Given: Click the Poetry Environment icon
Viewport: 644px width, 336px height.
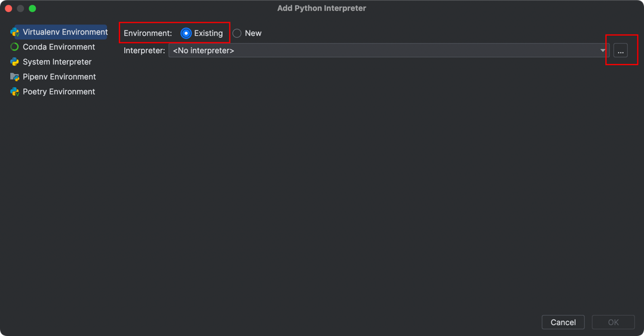Looking at the screenshot, I should pyautogui.click(x=14, y=92).
